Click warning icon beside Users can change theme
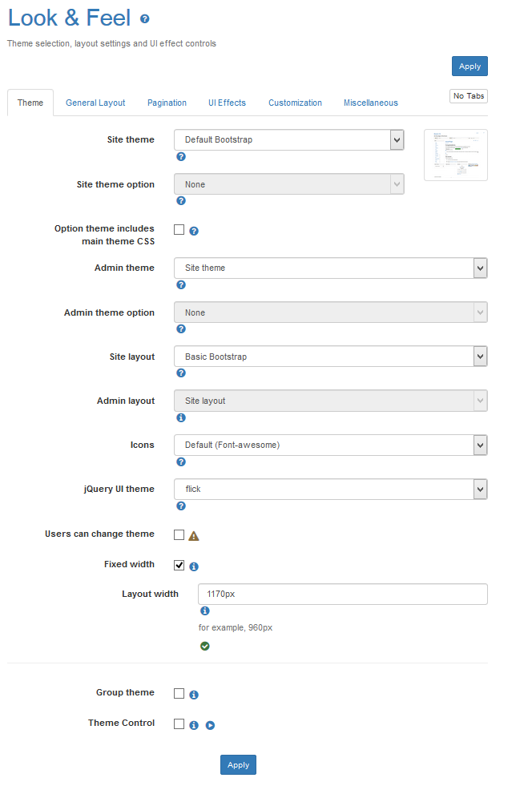Viewport: 532px width, 790px height. pyautogui.click(x=194, y=536)
